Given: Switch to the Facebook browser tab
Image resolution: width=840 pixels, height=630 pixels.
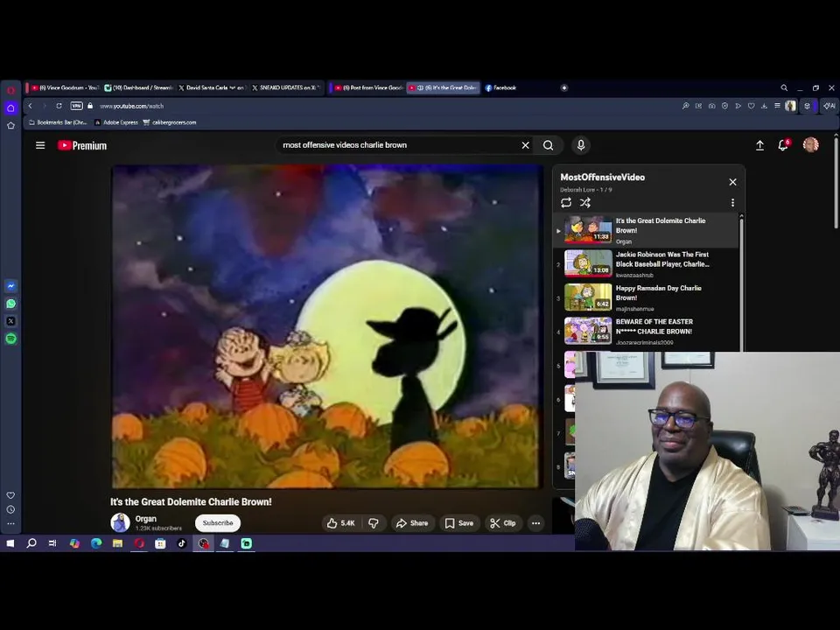Looking at the screenshot, I should 500,87.
